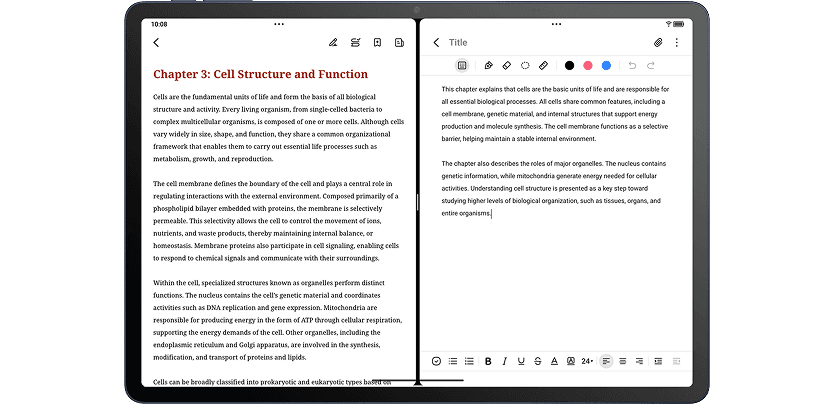Open the reader's display settings icon
This screenshot has height=404, width=834.
point(355,43)
